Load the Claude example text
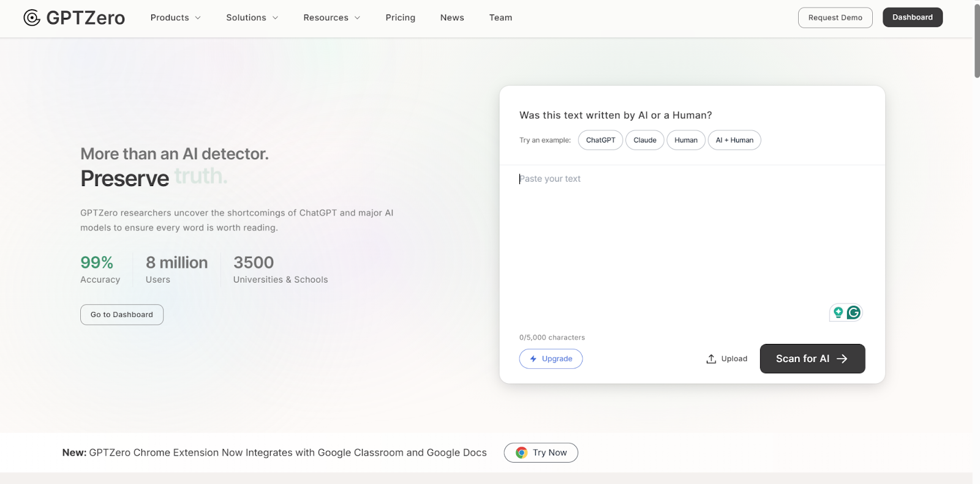 coord(645,140)
